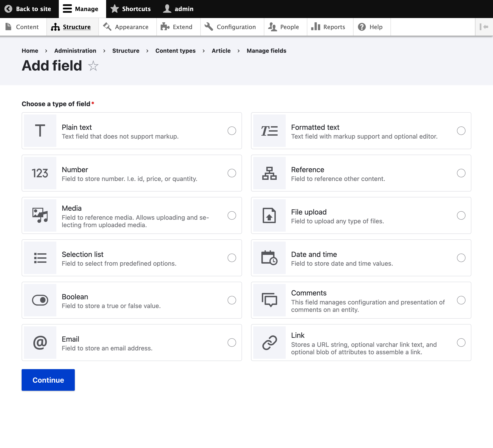The image size is (493, 448).
Task: Click the Shortcuts star icon in toolbar
Action: (x=114, y=9)
